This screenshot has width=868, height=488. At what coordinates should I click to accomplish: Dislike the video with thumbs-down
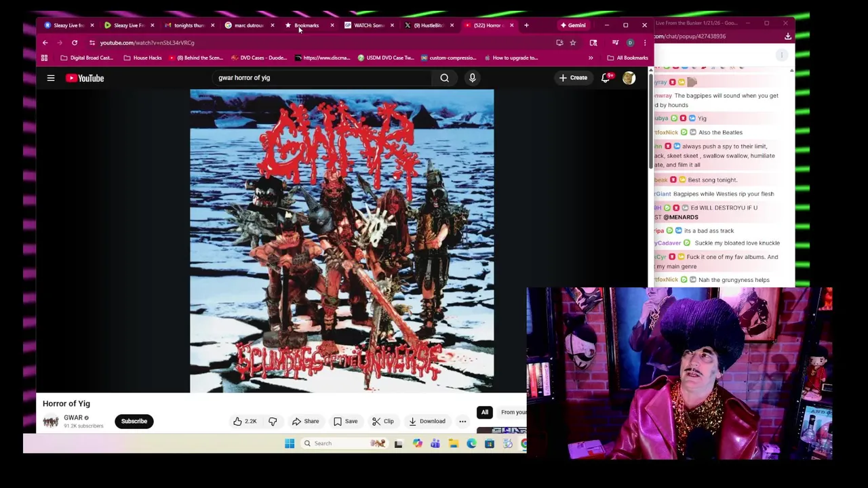pyautogui.click(x=273, y=422)
